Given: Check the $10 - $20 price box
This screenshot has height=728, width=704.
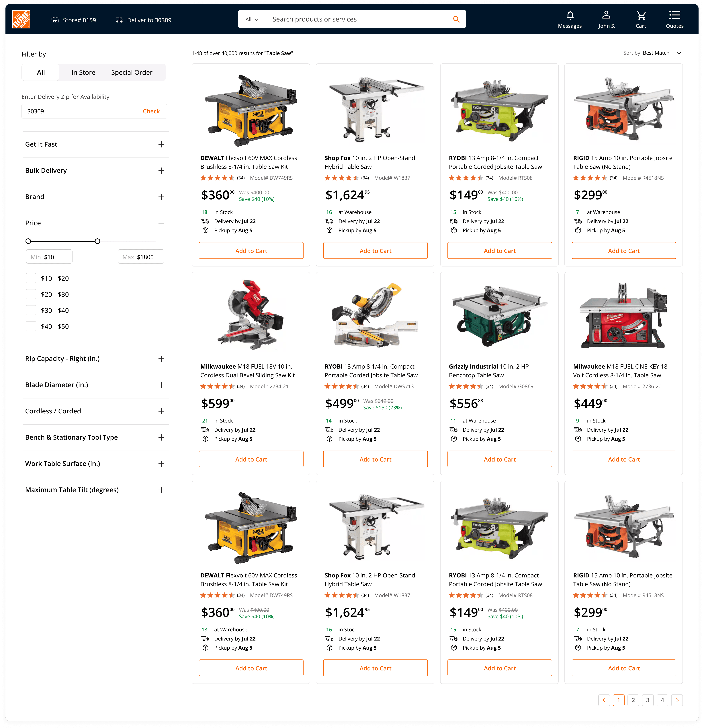Looking at the screenshot, I should (x=31, y=278).
